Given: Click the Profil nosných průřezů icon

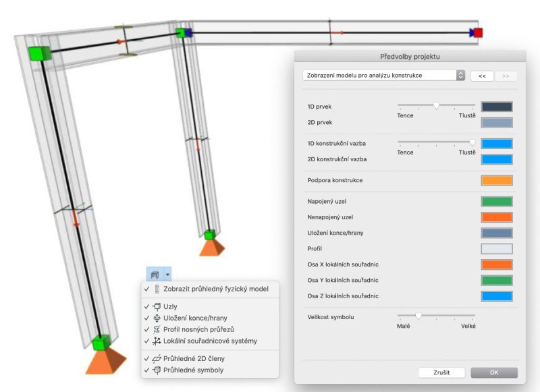Looking at the screenshot, I should [157, 329].
